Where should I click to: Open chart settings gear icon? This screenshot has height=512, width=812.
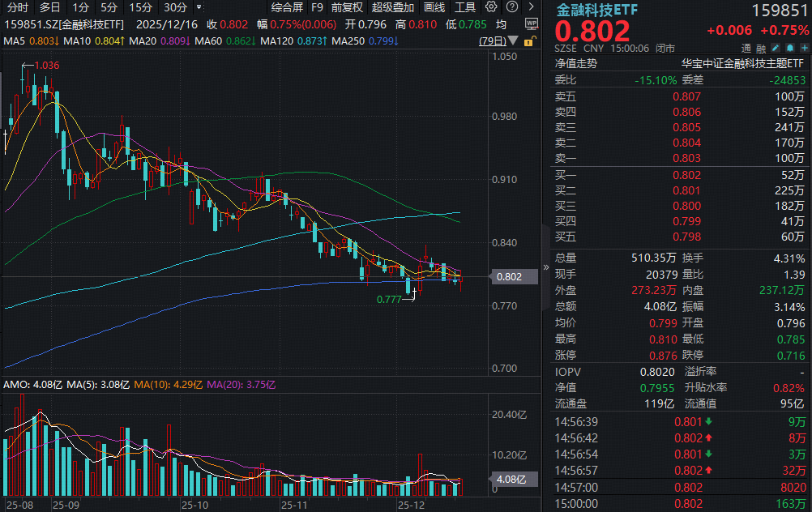click(x=490, y=7)
